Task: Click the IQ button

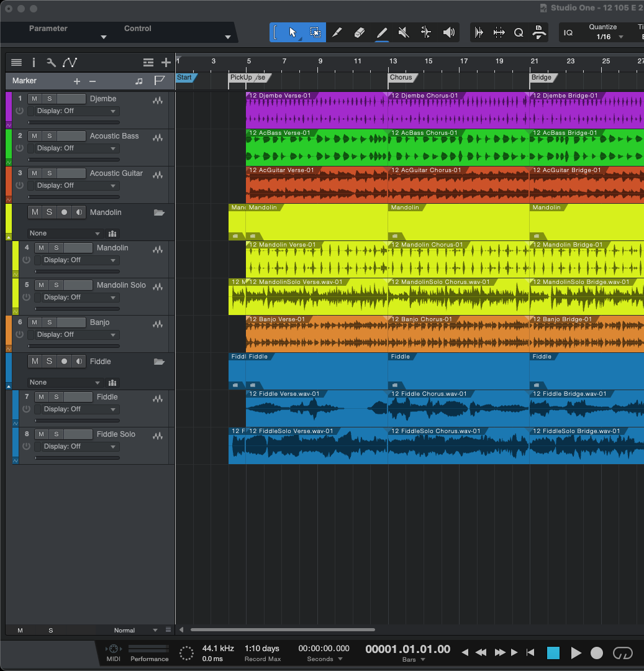Action: pyautogui.click(x=568, y=33)
